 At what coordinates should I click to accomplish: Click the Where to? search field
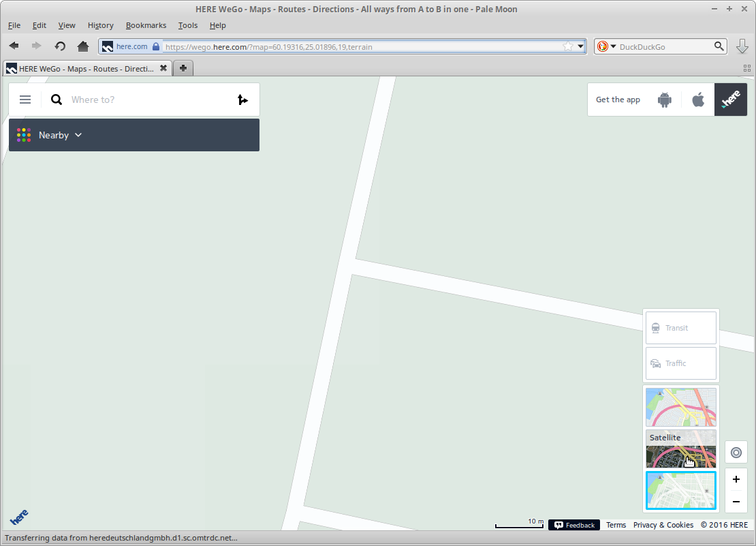(x=149, y=100)
